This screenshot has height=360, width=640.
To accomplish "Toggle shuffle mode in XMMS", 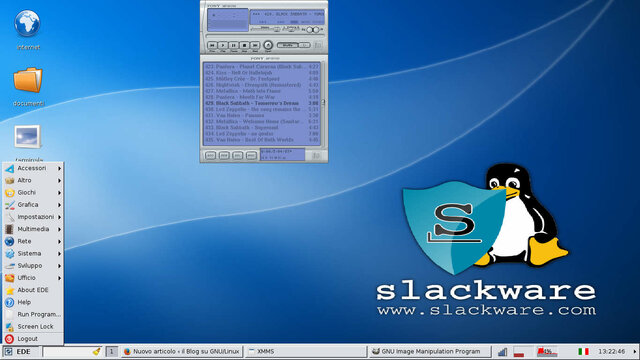I will click(287, 45).
